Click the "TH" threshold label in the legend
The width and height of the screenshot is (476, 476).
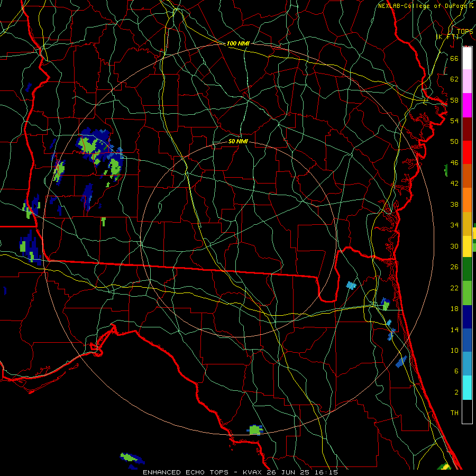[x=454, y=413]
